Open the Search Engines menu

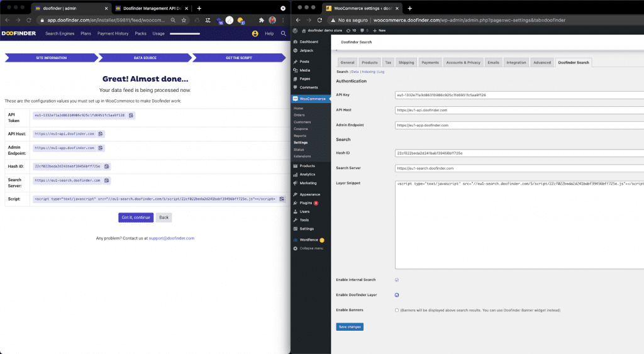coord(60,33)
